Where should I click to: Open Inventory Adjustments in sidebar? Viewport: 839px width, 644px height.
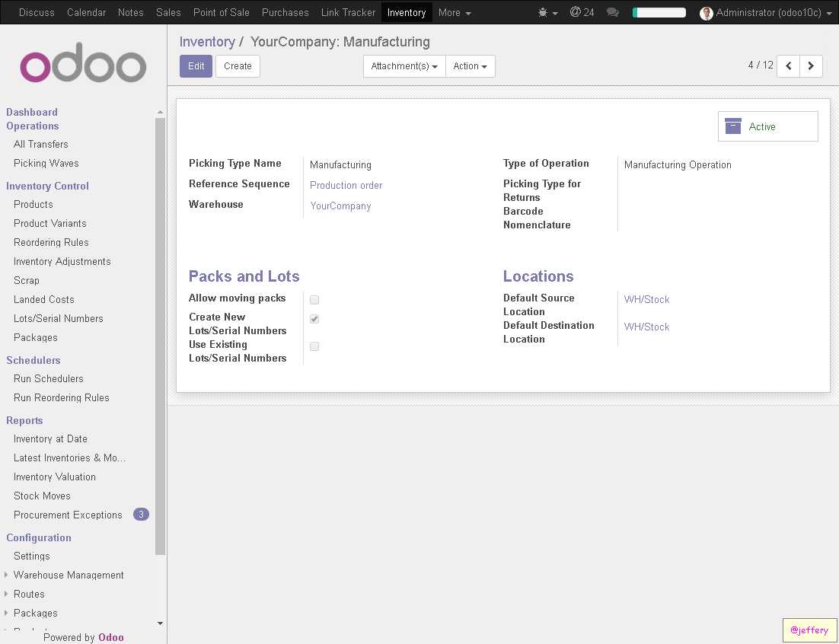click(62, 262)
